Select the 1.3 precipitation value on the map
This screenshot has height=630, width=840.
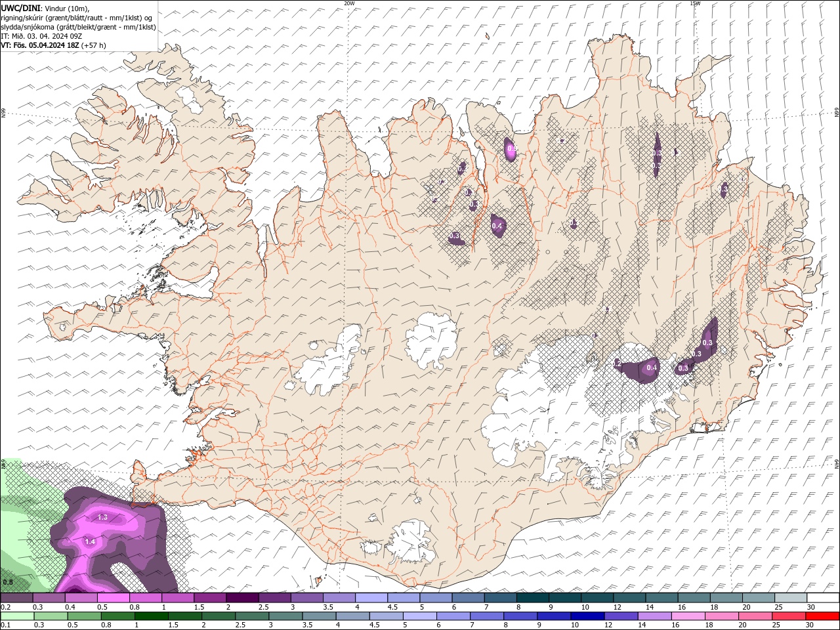coord(102,517)
